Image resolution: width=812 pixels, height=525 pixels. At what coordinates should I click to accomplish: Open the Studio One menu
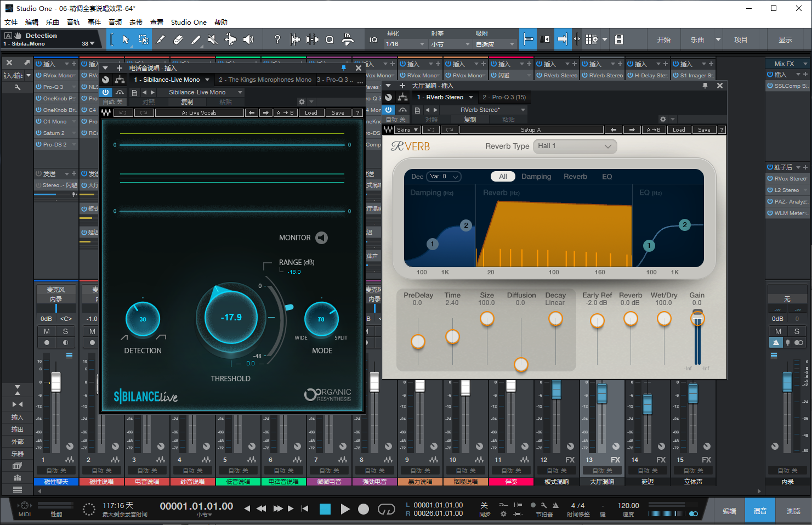tap(188, 22)
